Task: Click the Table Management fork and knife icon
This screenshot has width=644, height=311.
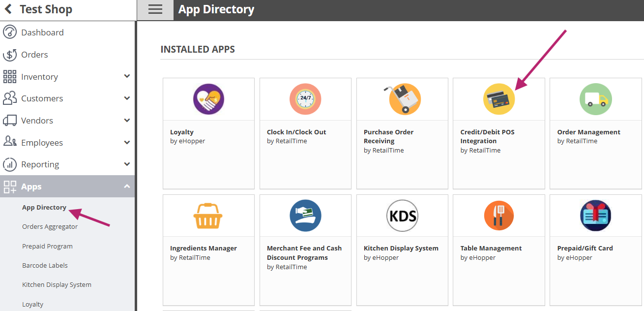Action: pyautogui.click(x=498, y=216)
